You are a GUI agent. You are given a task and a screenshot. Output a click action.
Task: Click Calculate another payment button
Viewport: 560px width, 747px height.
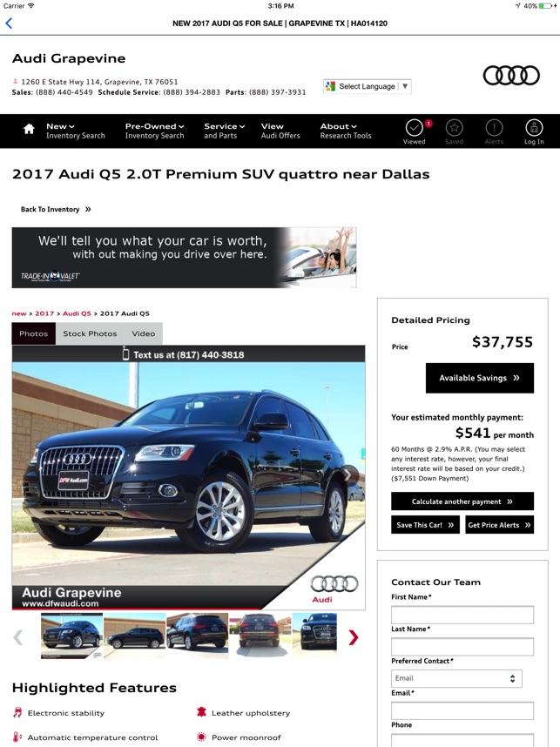click(462, 501)
